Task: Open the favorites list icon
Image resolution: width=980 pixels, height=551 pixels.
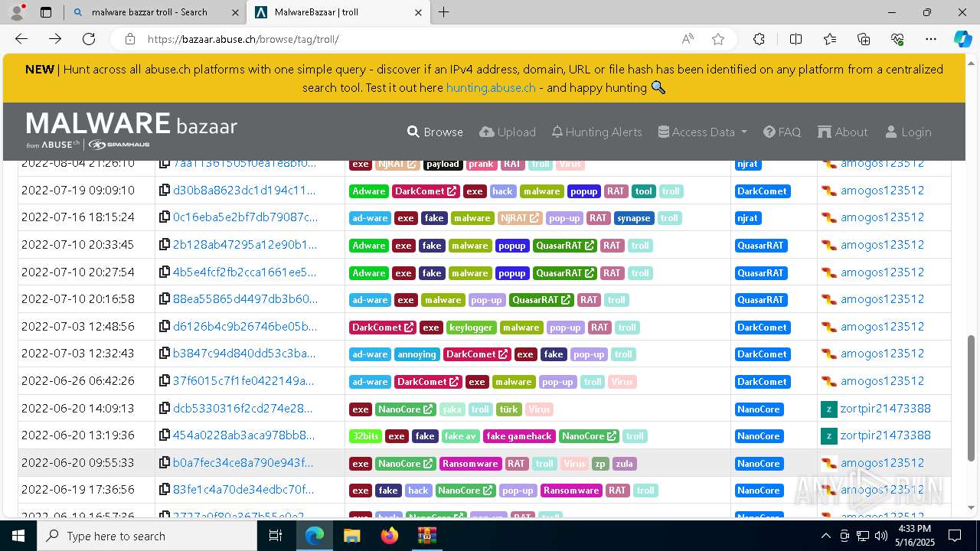Action: coord(830,39)
